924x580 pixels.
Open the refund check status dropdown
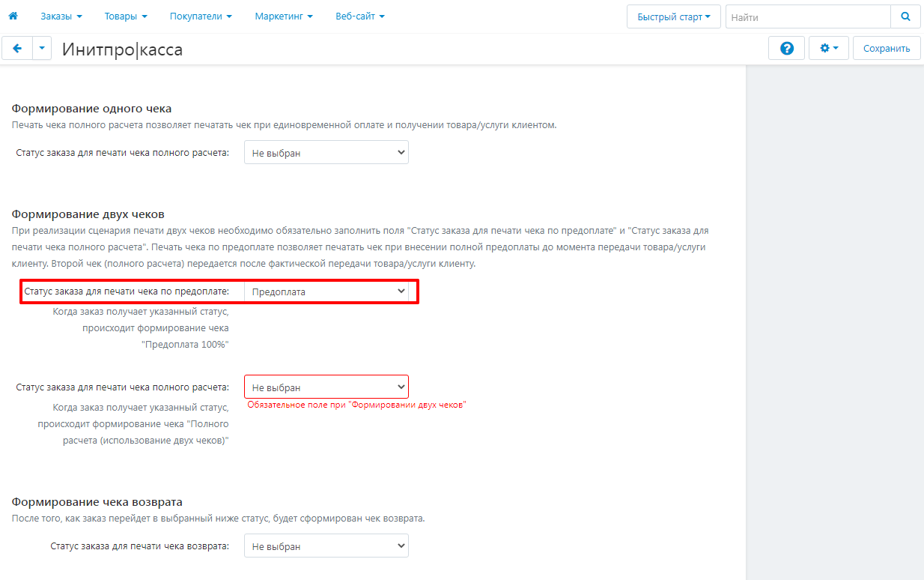tap(326, 546)
